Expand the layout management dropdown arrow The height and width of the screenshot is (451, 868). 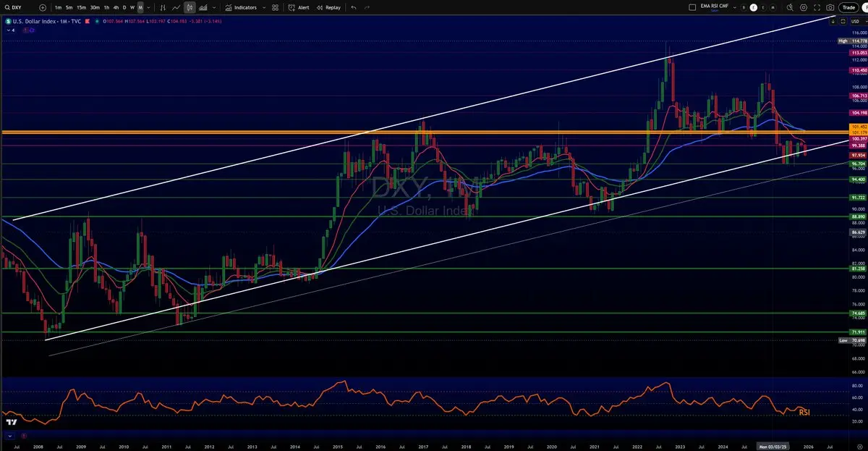[734, 7]
